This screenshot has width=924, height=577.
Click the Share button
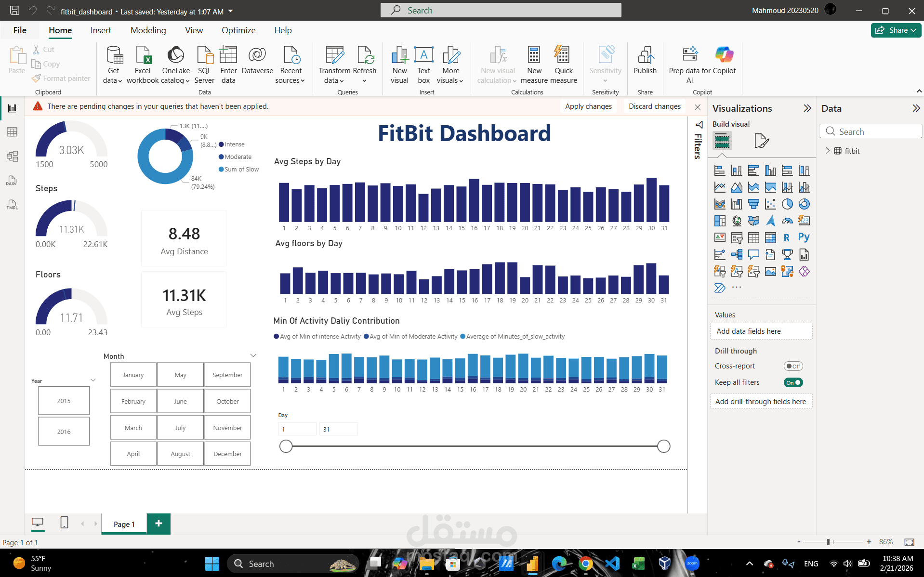click(x=896, y=30)
